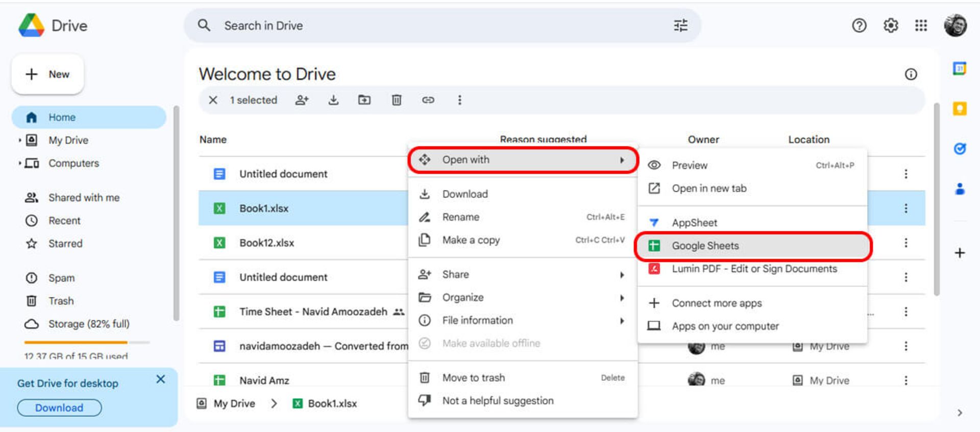Screen dimensions: 980x432
Task: Click Download button for Drive desktop
Action: tap(59, 408)
